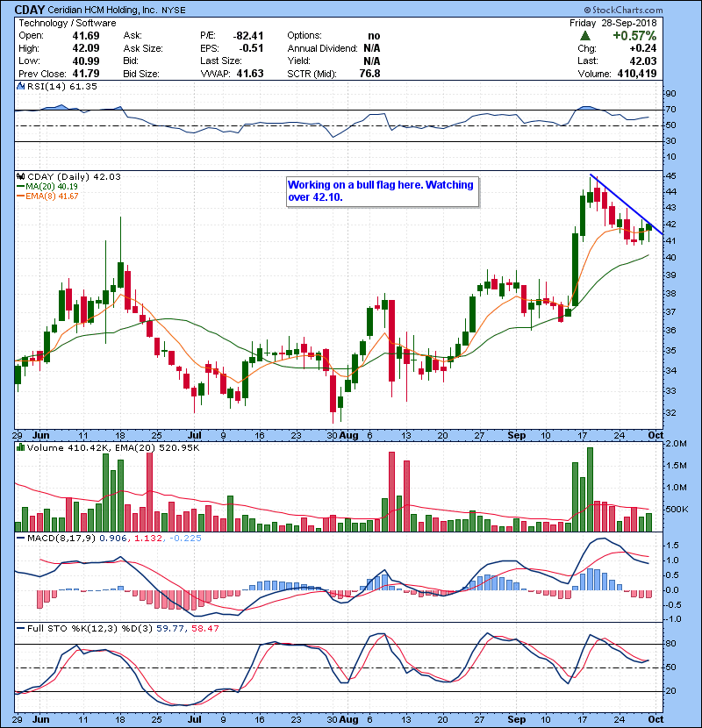The image size is (702, 728).
Task: Click the CDAY (Daily) 42.03 chart label
Action: click(75, 176)
